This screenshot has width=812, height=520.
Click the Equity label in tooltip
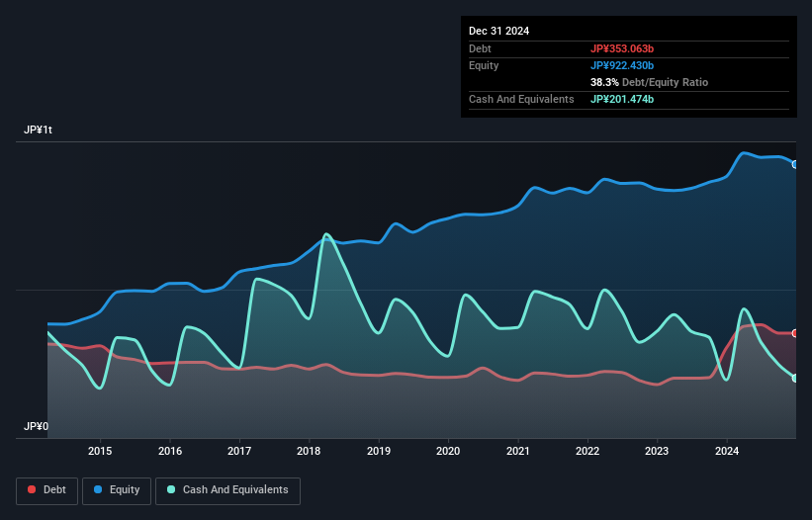click(484, 65)
